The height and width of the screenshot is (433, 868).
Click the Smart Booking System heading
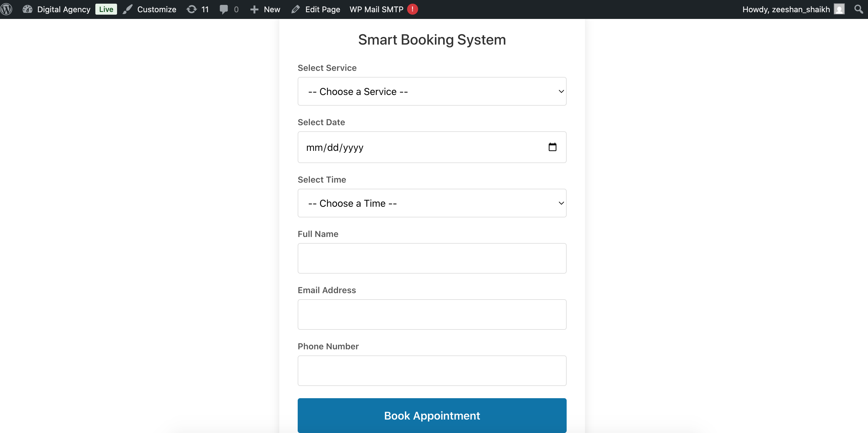[432, 40]
